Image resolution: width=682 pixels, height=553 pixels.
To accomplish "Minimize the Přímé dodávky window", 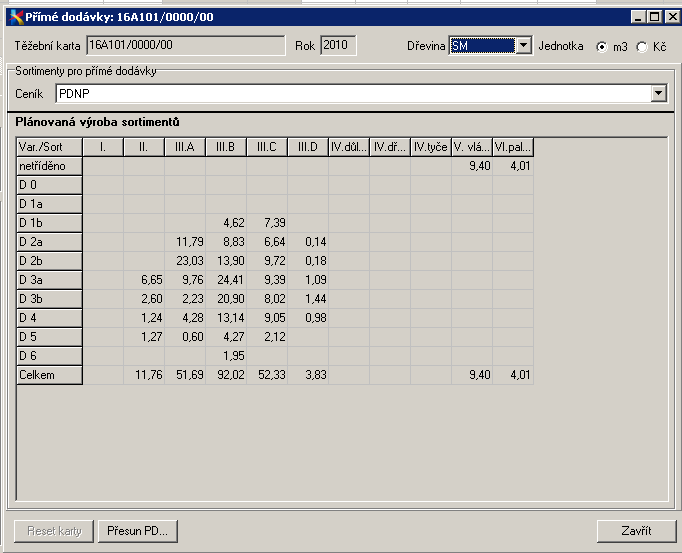I will click(638, 17).
